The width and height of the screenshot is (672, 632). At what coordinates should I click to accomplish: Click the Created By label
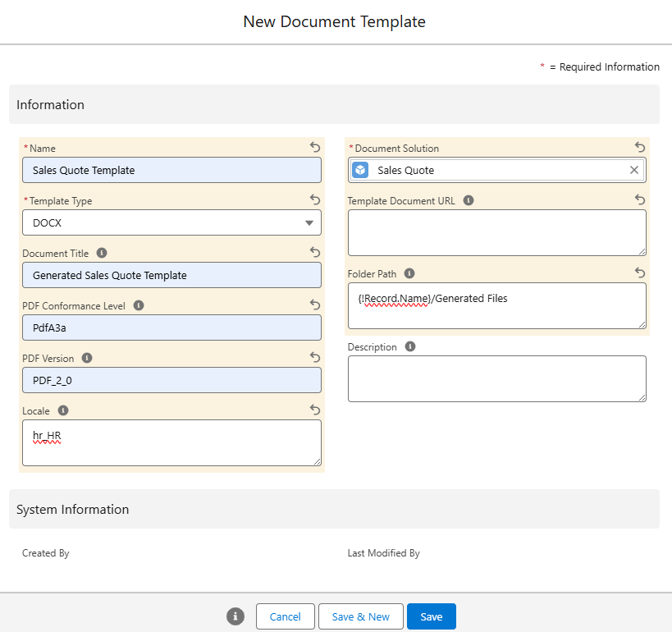(45, 553)
